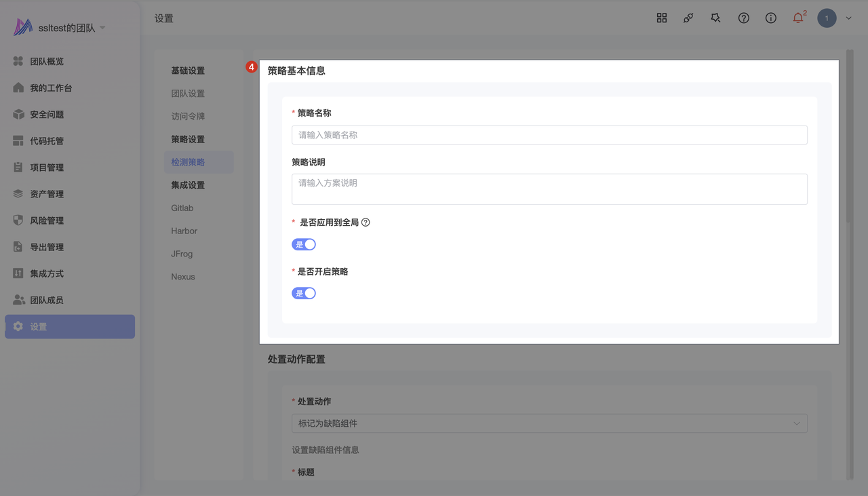Image resolution: width=868 pixels, height=496 pixels.
Task: Click the info circle icon in header
Action: click(x=771, y=18)
